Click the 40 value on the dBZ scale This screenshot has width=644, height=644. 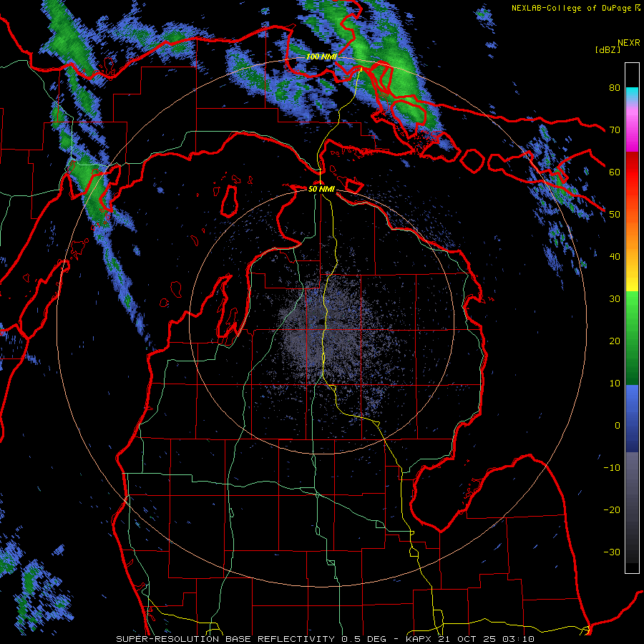tap(615, 257)
